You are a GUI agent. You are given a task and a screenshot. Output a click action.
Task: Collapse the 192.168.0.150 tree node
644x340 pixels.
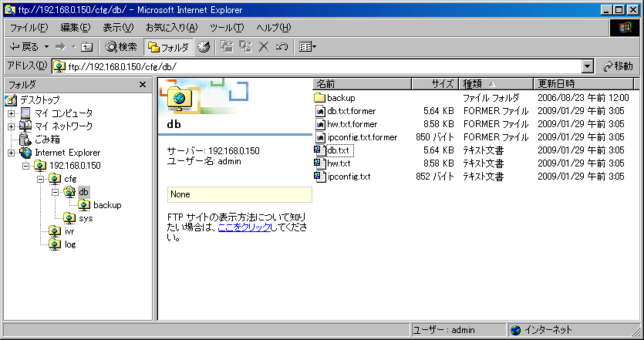pyautogui.click(x=26, y=166)
